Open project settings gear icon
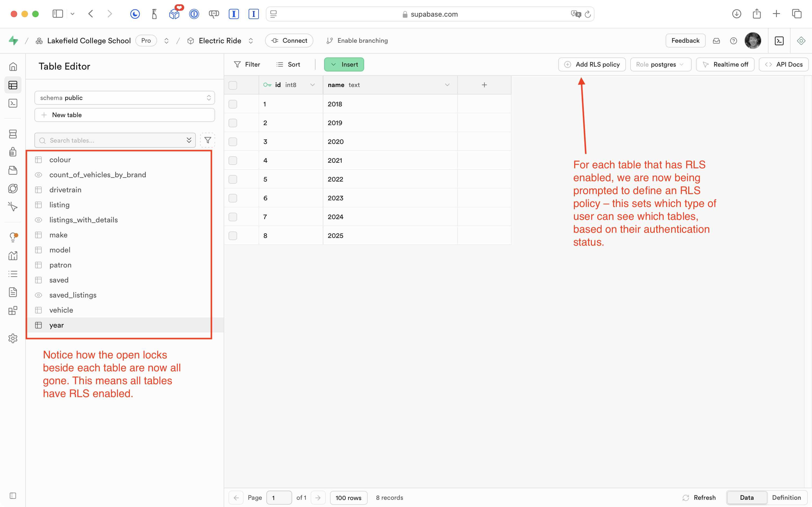This screenshot has height=507, width=812. pos(13,338)
